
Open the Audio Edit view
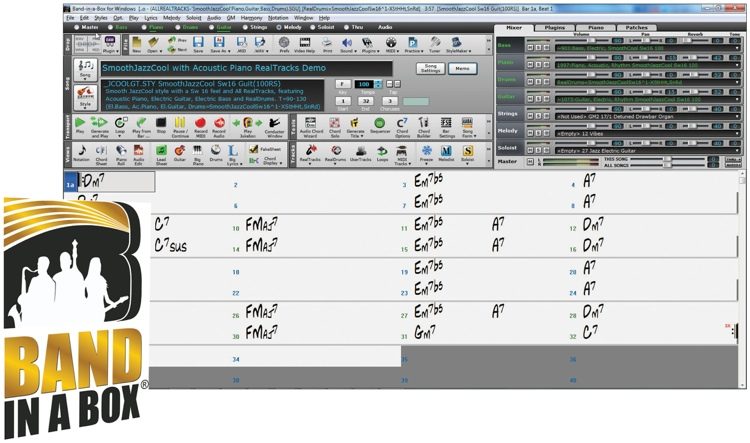coord(139,155)
